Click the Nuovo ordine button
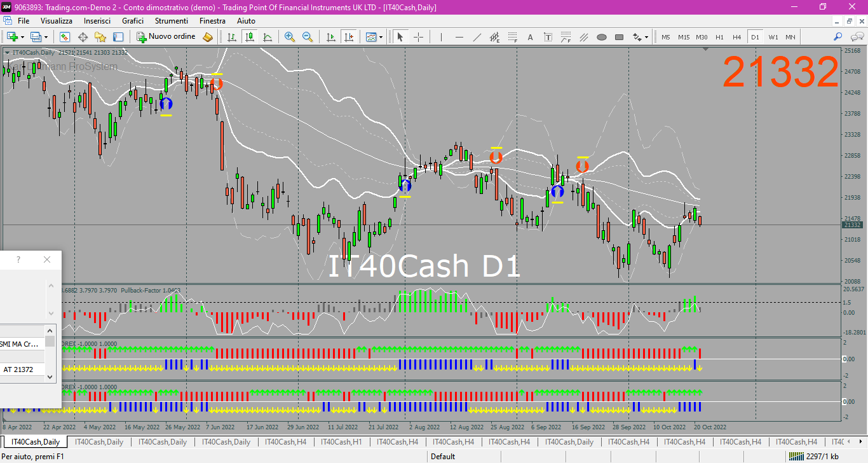This screenshot has width=868, height=463. [166, 37]
